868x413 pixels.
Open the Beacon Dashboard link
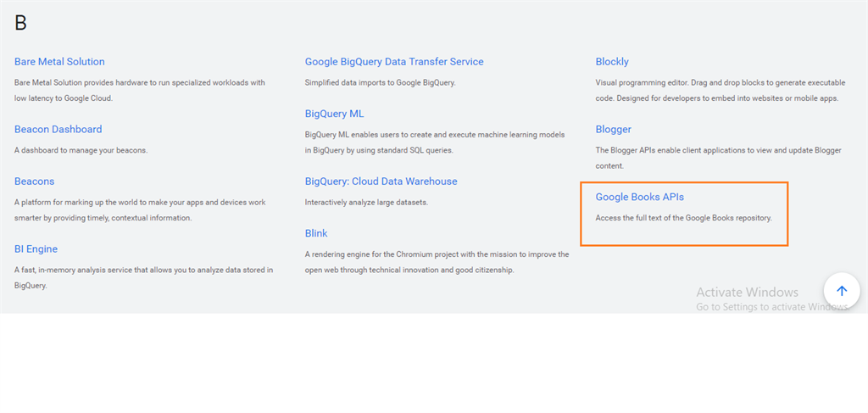coord(58,130)
